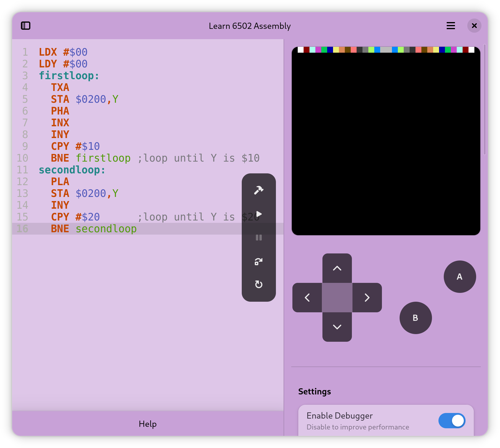Screen dimensions: 500x448
Task: Click the 'secondloop:' label on line 11
Action: tap(72, 170)
